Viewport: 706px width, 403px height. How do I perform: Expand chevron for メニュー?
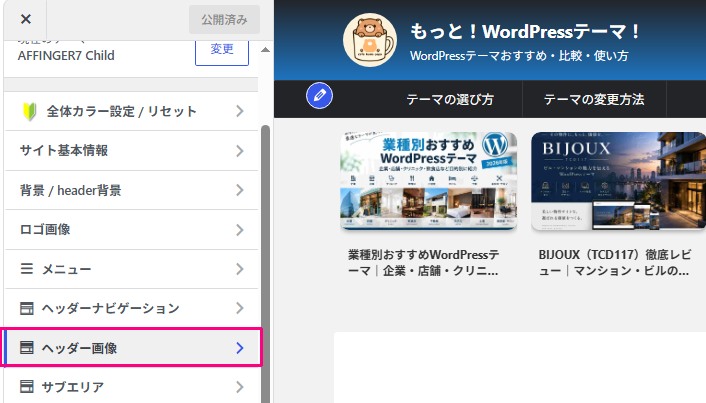[x=240, y=269]
